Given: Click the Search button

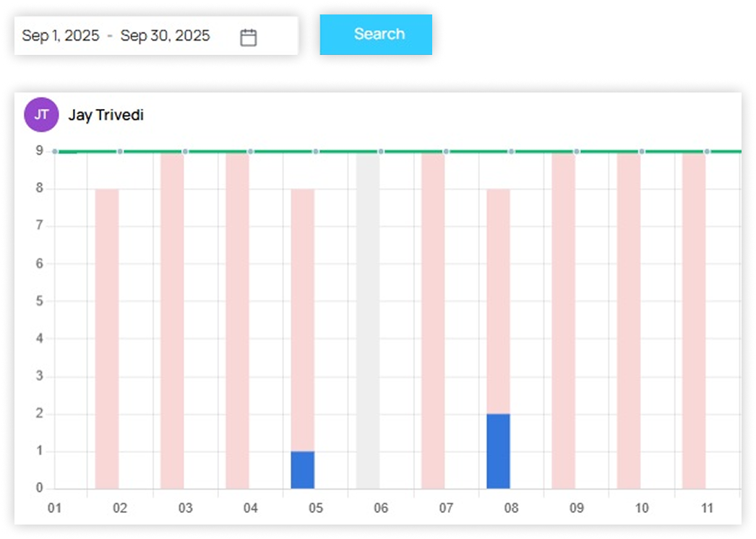Looking at the screenshot, I should pyautogui.click(x=376, y=34).
